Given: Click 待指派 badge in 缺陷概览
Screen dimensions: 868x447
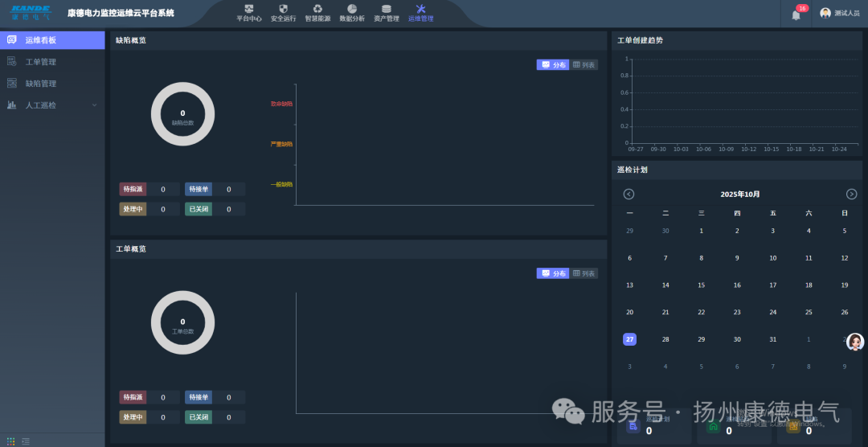Looking at the screenshot, I should tap(133, 189).
